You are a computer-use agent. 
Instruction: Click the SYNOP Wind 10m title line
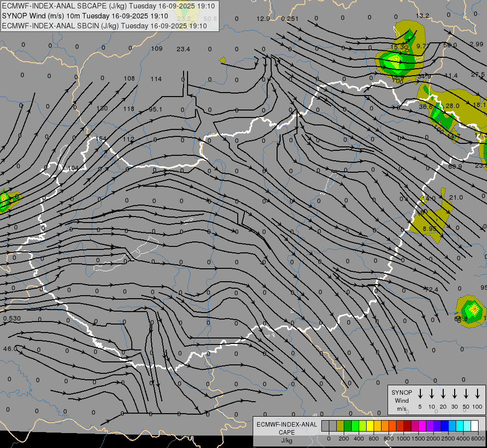85,16
